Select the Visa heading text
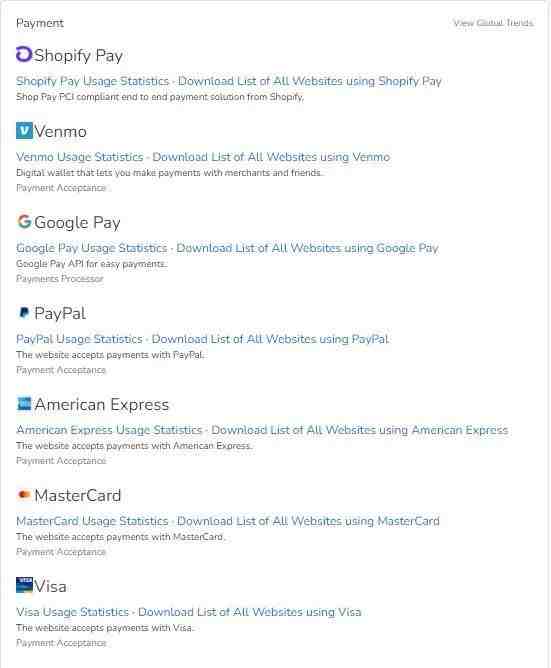Viewport: 551px width, 668px height. (50, 587)
